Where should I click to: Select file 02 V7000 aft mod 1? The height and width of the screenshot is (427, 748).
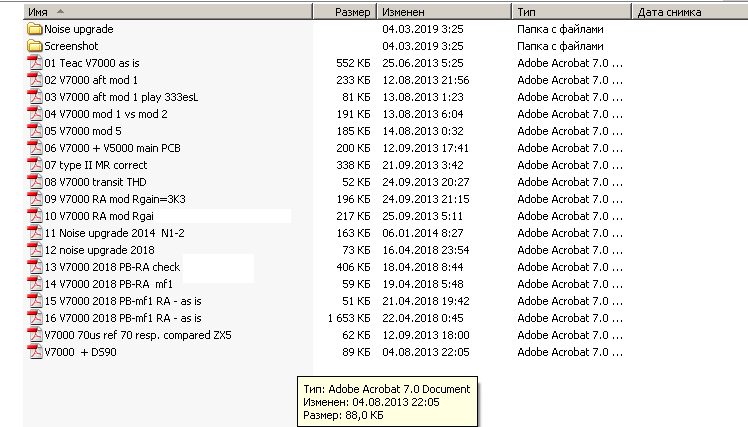point(91,80)
